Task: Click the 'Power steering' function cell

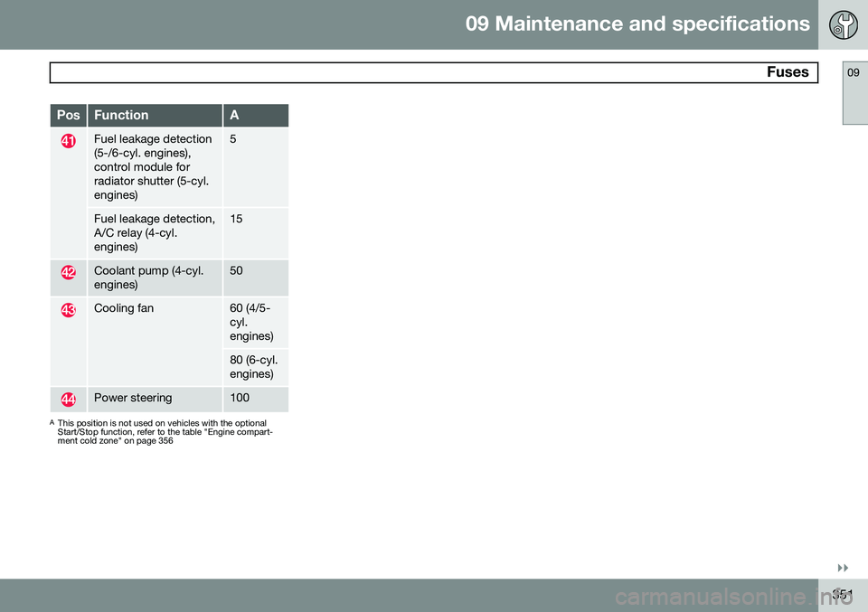Action: [155, 399]
